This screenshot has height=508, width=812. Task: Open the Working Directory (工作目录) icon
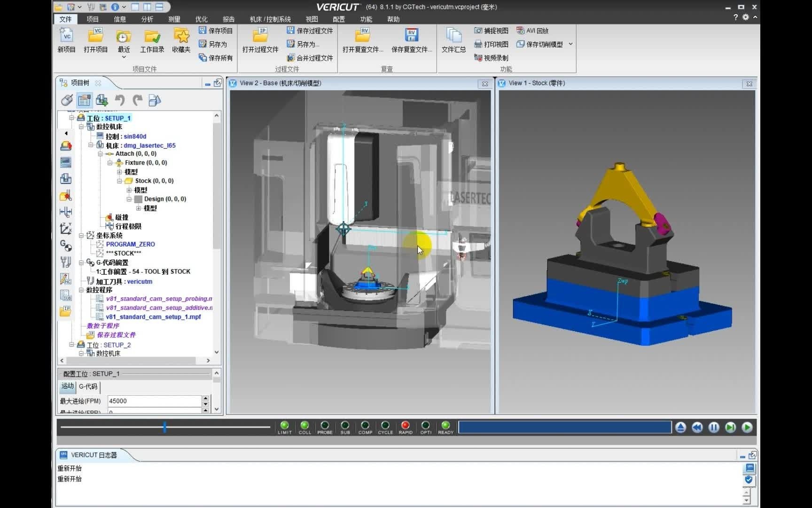pyautogui.click(x=152, y=36)
